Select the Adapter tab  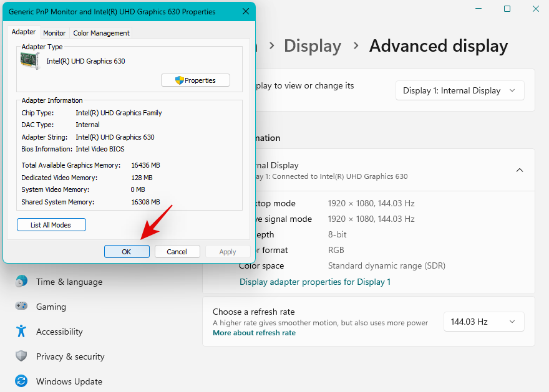pyautogui.click(x=24, y=32)
